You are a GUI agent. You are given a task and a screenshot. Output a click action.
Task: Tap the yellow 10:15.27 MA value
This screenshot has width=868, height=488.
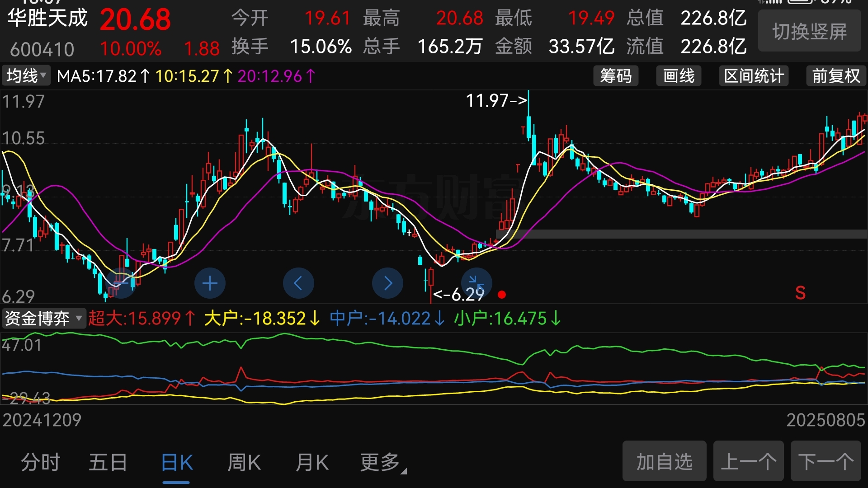[x=194, y=76]
